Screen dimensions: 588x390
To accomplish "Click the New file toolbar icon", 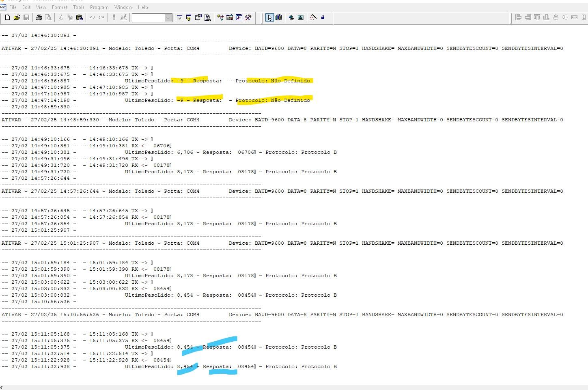I will click(7, 17).
